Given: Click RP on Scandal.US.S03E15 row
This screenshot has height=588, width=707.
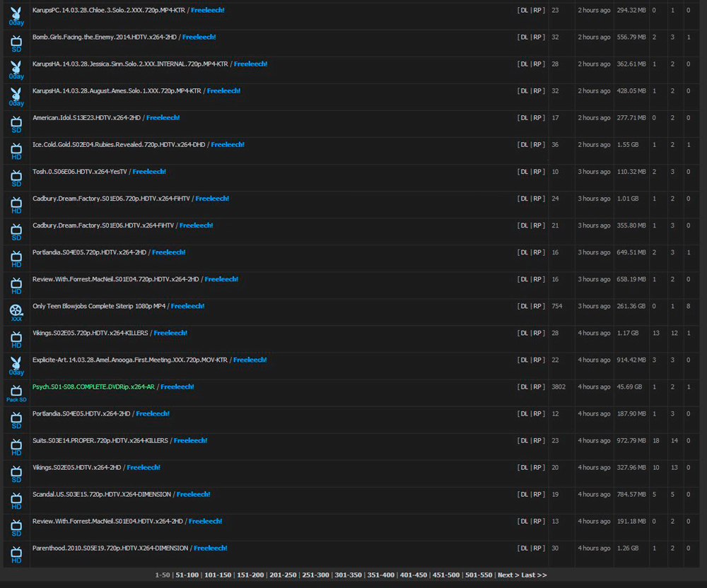Looking at the screenshot, I should 537,494.
